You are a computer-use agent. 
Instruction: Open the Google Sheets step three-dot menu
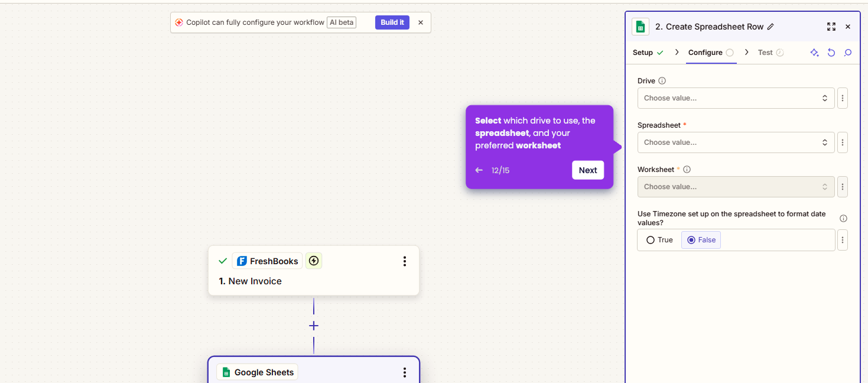(405, 372)
